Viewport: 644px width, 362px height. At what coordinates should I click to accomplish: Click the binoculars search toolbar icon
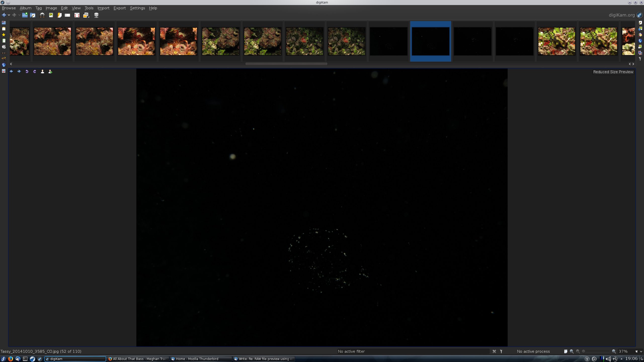point(42,15)
